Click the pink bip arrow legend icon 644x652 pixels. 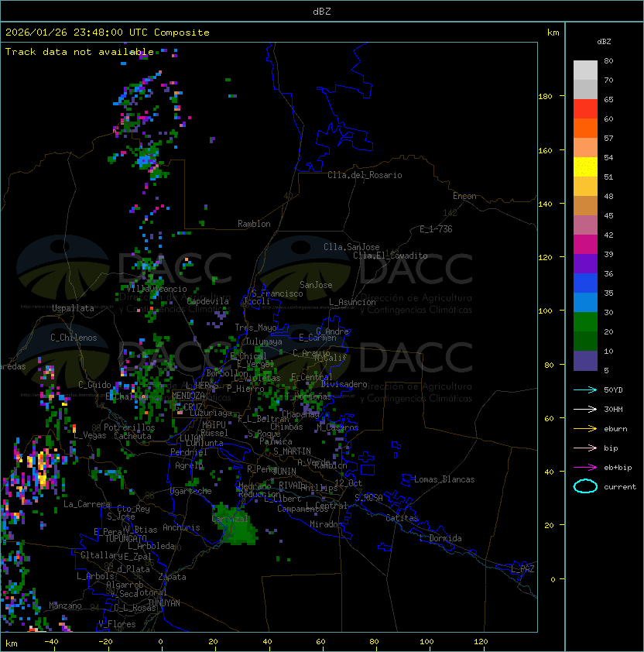coord(585,448)
